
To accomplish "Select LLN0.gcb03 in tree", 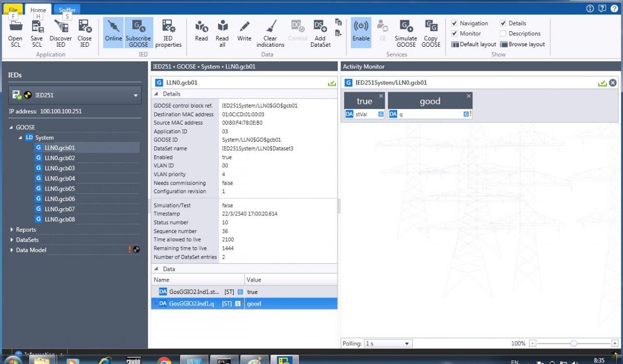I will [60, 168].
